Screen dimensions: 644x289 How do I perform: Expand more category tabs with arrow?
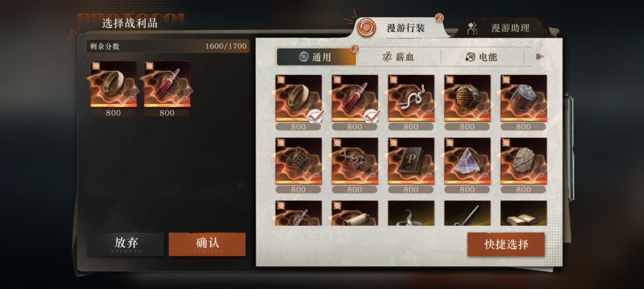click(540, 57)
